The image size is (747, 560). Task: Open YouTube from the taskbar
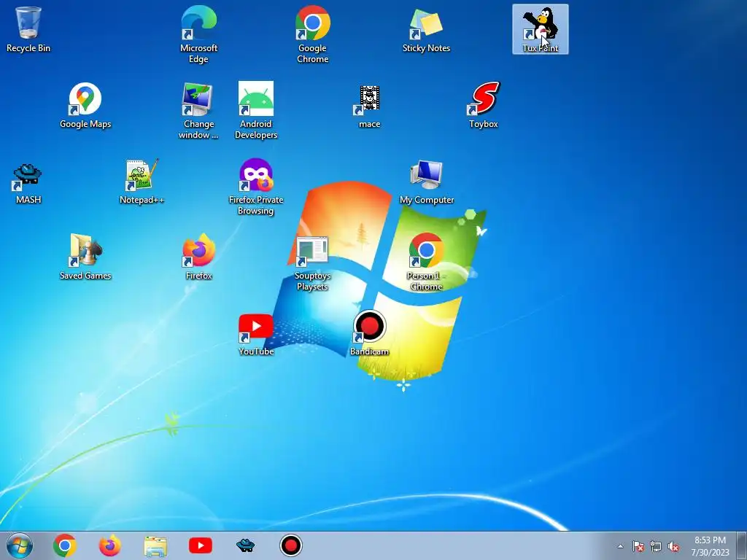click(x=201, y=545)
